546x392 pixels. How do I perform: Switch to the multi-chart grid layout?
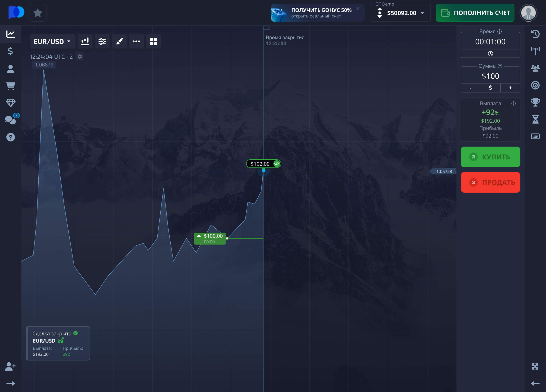[153, 41]
